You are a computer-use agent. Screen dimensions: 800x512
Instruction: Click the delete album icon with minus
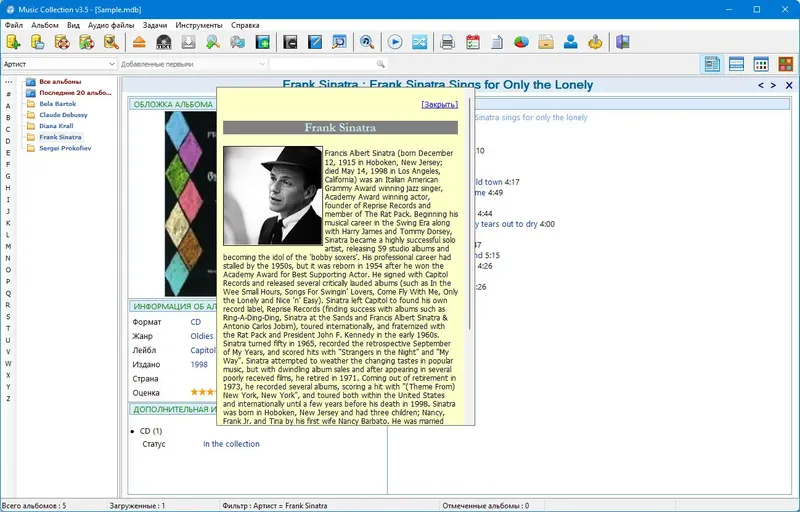pyautogui.click(x=290, y=42)
